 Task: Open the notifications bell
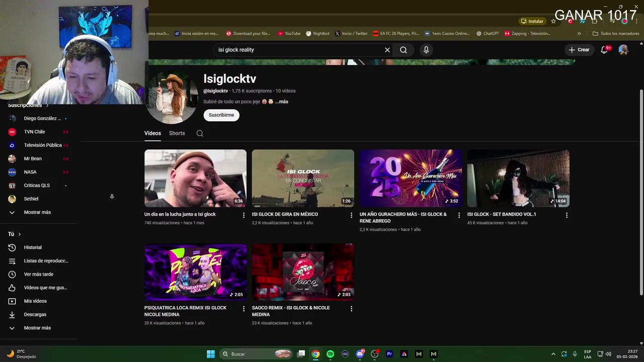(605, 50)
